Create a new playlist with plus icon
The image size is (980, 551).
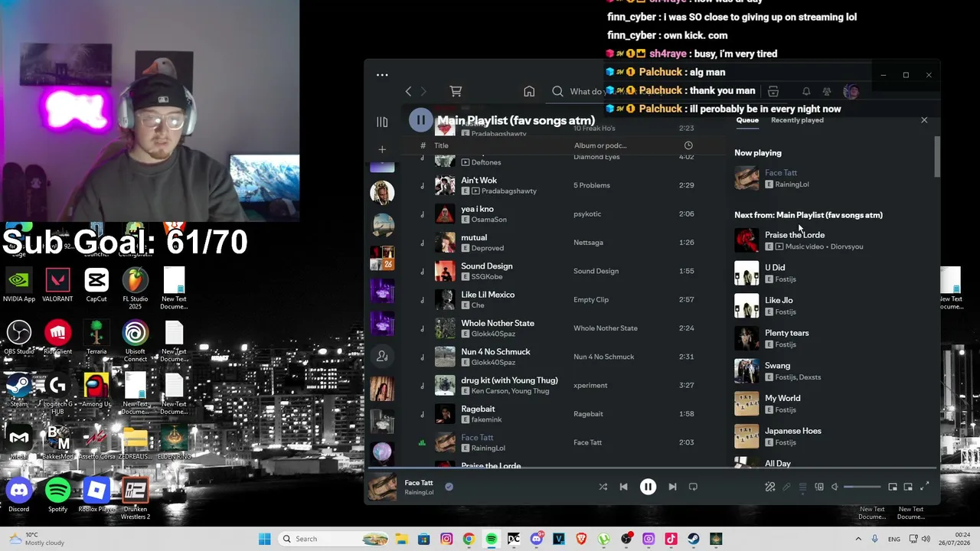pyautogui.click(x=382, y=149)
